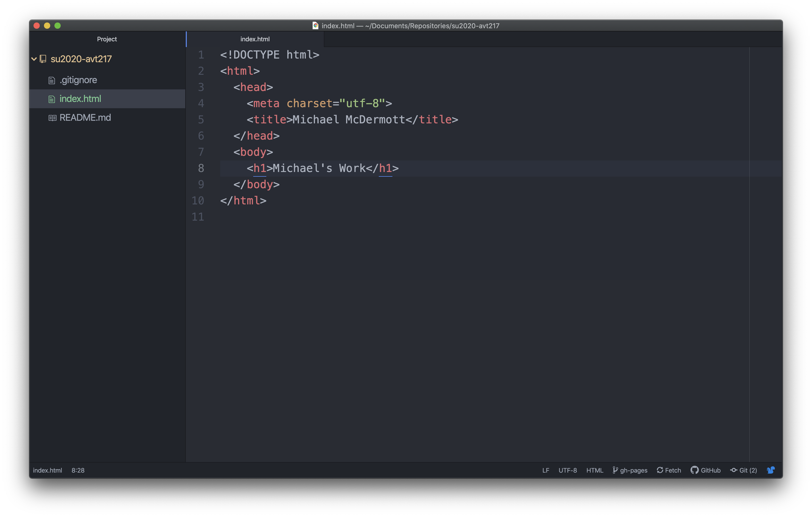Click line number 11 in gutter
This screenshot has width=812, height=517.
[x=198, y=217]
